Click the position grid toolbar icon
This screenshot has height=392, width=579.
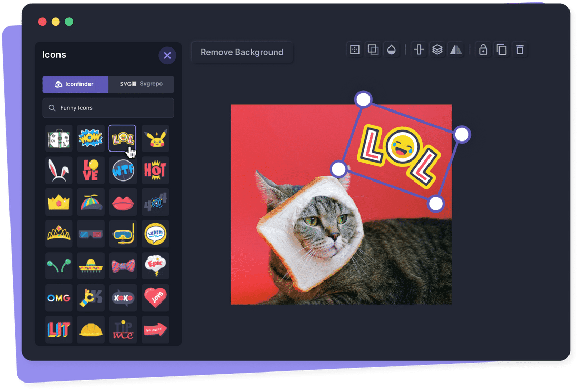coord(354,49)
